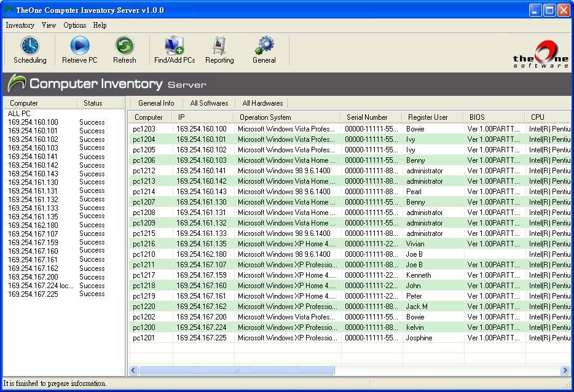Image resolution: width=574 pixels, height=392 pixels.
Task: Switch to the All Hardwares tab
Action: click(x=262, y=103)
